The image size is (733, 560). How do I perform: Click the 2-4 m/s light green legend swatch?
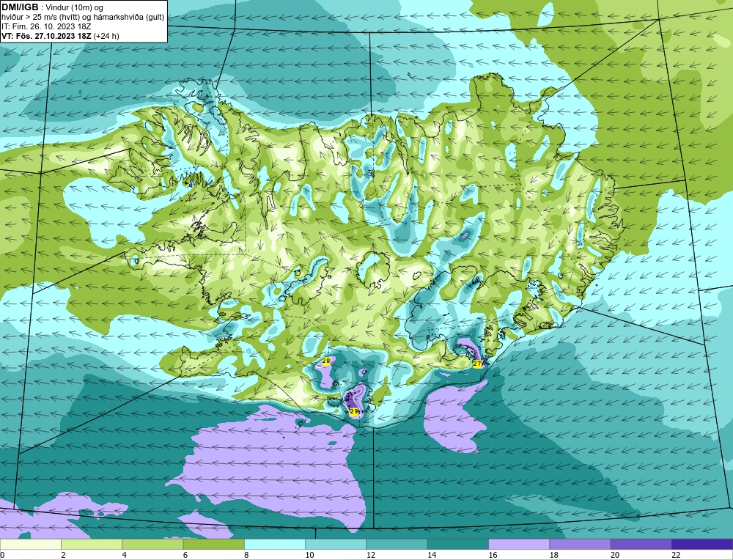pyautogui.click(x=92, y=544)
